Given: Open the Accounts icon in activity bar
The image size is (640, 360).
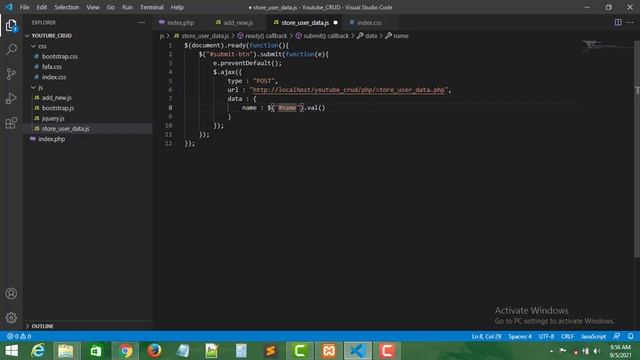Looking at the screenshot, I should click(x=11, y=293).
